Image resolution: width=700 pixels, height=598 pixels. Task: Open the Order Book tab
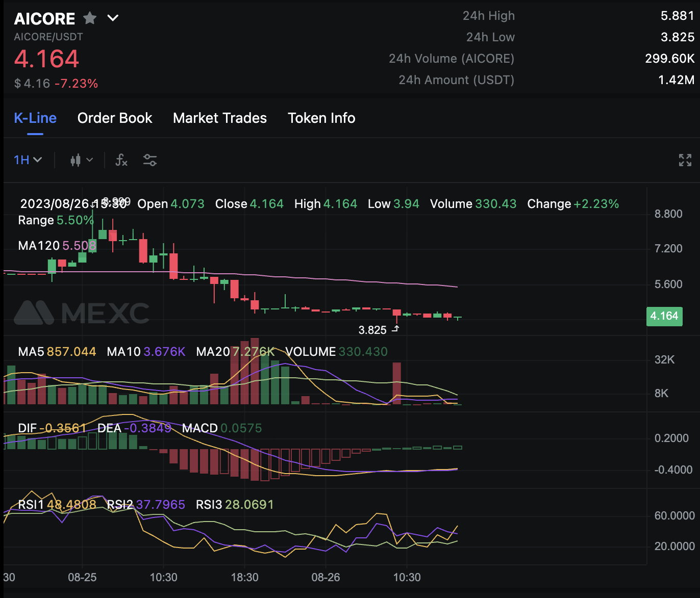point(115,118)
